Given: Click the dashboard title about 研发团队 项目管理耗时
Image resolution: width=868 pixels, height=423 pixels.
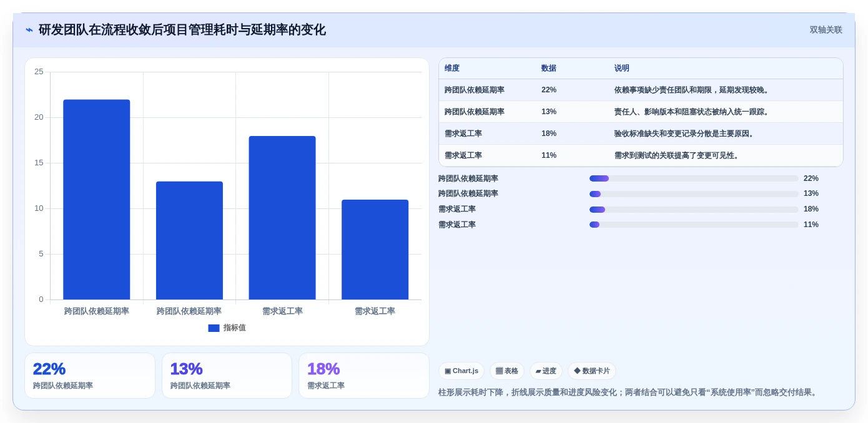Looking at the screenshot, I should (182, 30).
